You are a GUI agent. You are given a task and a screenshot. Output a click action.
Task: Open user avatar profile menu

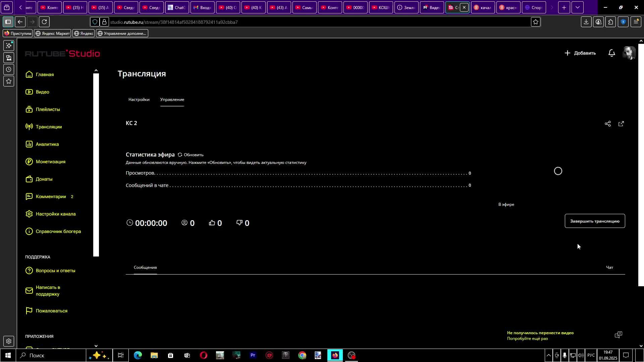coord(629,53)
